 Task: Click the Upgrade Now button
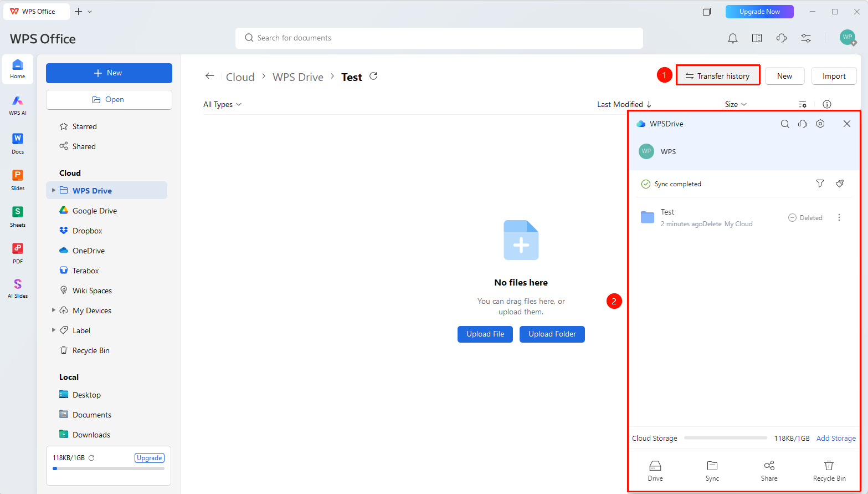pos(759,12)
